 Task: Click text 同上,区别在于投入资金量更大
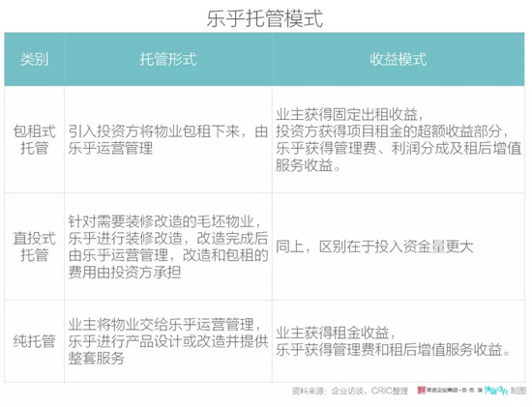click(x=374, y=247)
